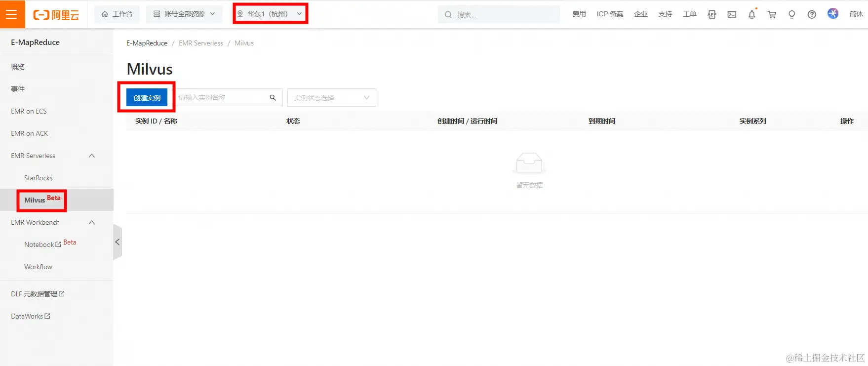This screenshot has width=868, height=366.
Task: Click the E-MapReduce sidebar title
Action: (x=35, y=42)
